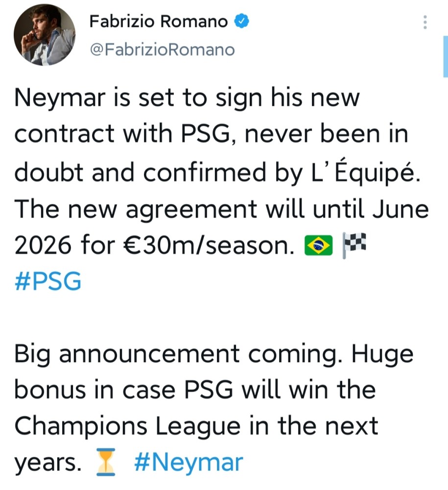Click the @FabrizioRomano handle
Viewport: 448px width, 490px height.
[163, 49]
